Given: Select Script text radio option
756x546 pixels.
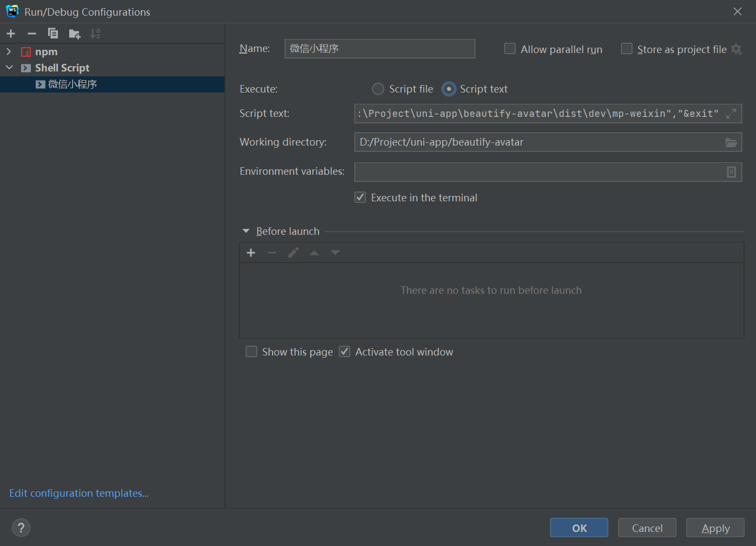Looking at the screenshot, I should 449,89.
